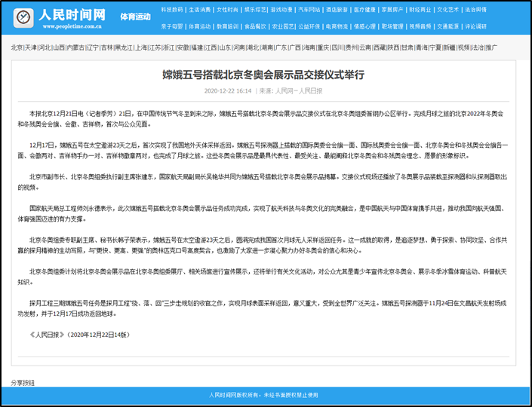Choose the 广西 region link
The width and height of the screenshot is (532, 407).
tap(294, 47)
